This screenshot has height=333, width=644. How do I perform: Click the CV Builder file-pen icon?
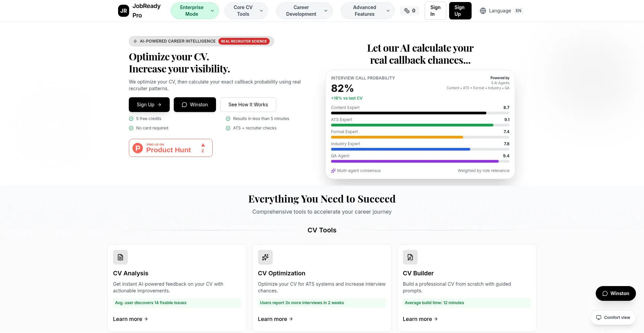click(x=410, y=257)
